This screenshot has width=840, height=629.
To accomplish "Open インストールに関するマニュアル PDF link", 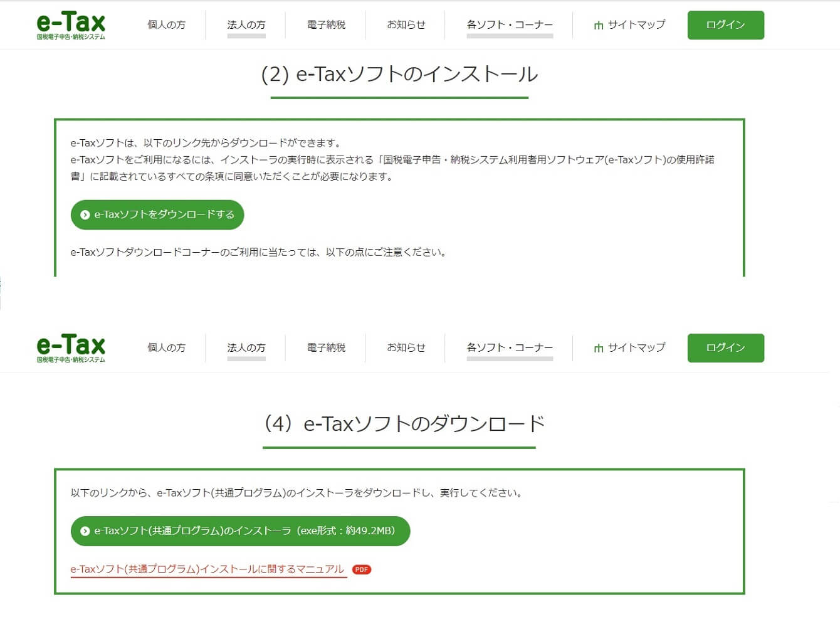I will coord(207,569).
